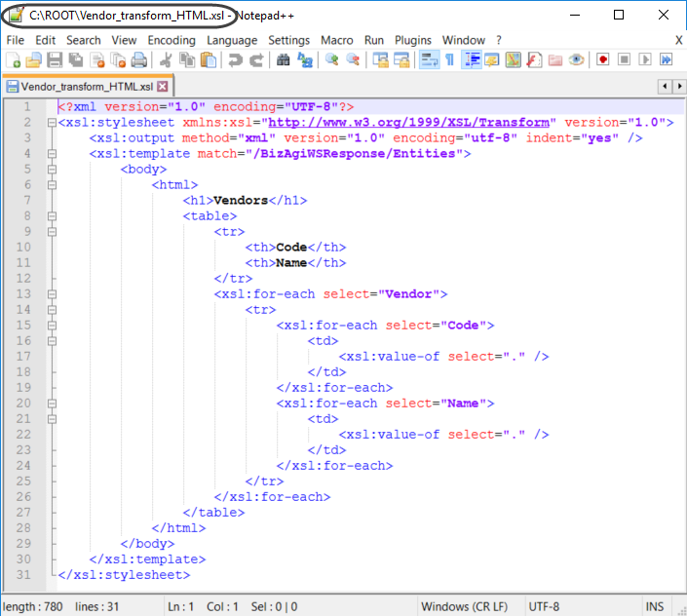Collapse body fold on line 5

point(52,170)
